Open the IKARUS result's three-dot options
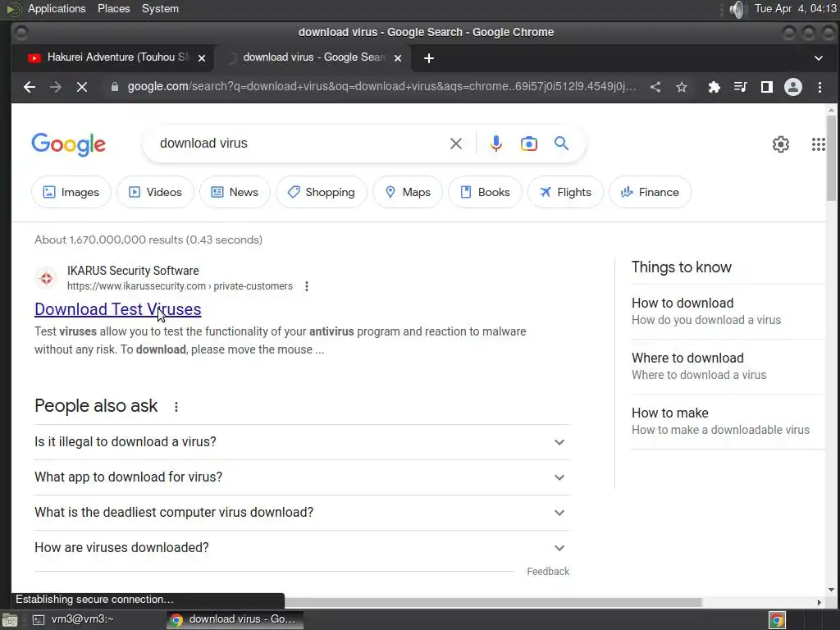Viewport: 840px width, 630px height. [x=307, y=286]
